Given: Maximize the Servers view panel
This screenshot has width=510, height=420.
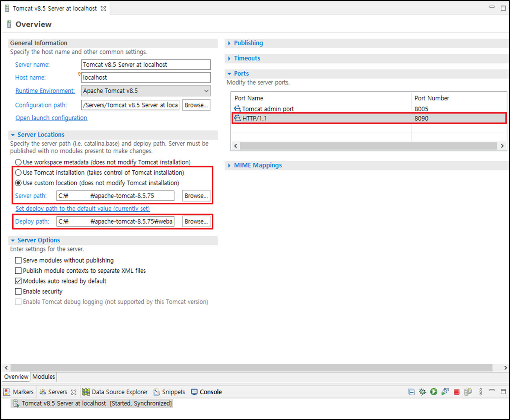Looking at the screenshot, I should (x=503, y=391).
